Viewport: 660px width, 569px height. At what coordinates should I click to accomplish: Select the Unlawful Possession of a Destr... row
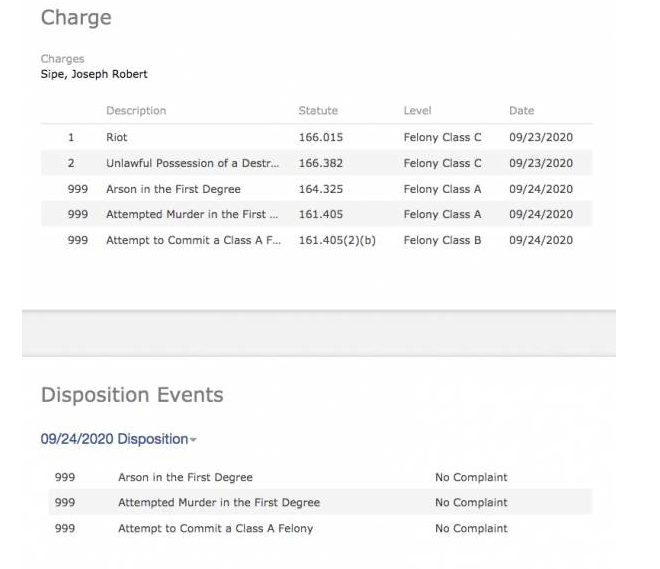pos(317,163)
